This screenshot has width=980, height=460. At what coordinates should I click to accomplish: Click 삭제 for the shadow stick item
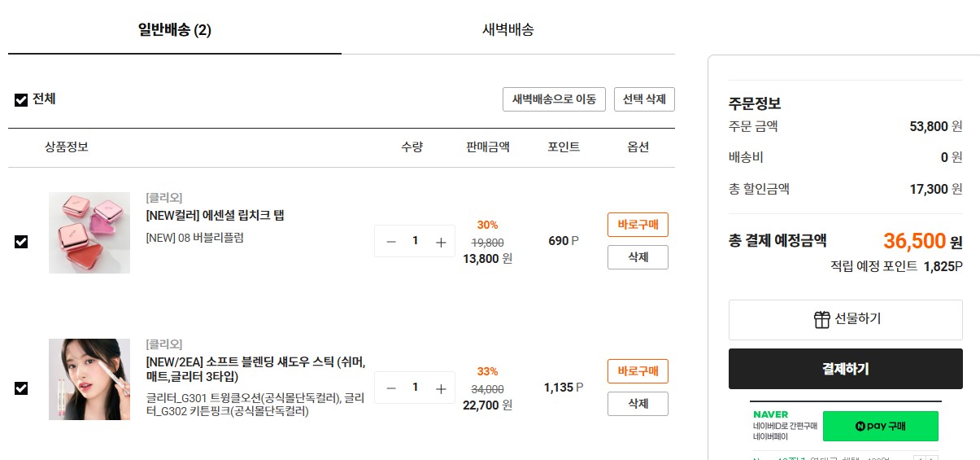[638, 404]
